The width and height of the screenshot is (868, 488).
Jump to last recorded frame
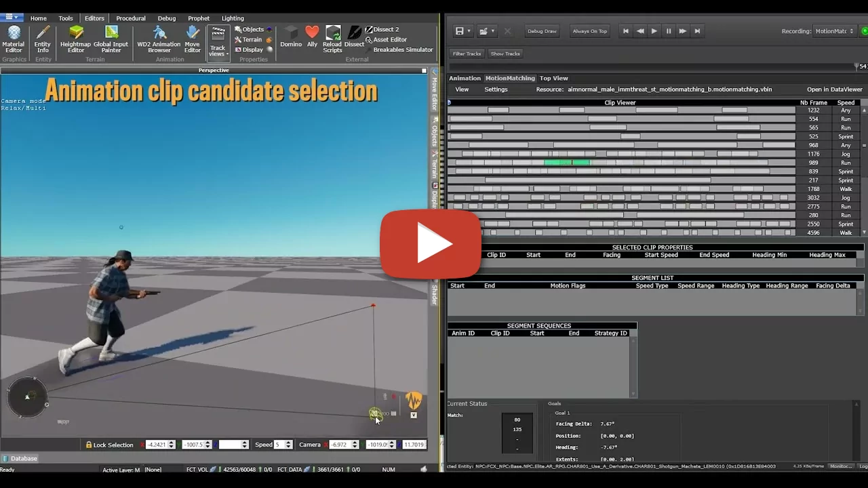click(697, 31)
